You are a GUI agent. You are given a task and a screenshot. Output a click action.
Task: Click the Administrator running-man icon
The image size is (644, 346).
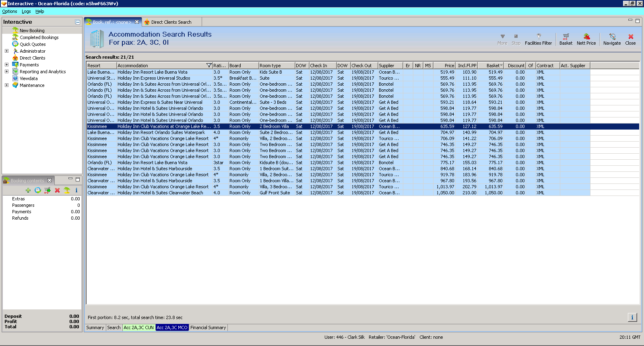[x=15, y=51]
